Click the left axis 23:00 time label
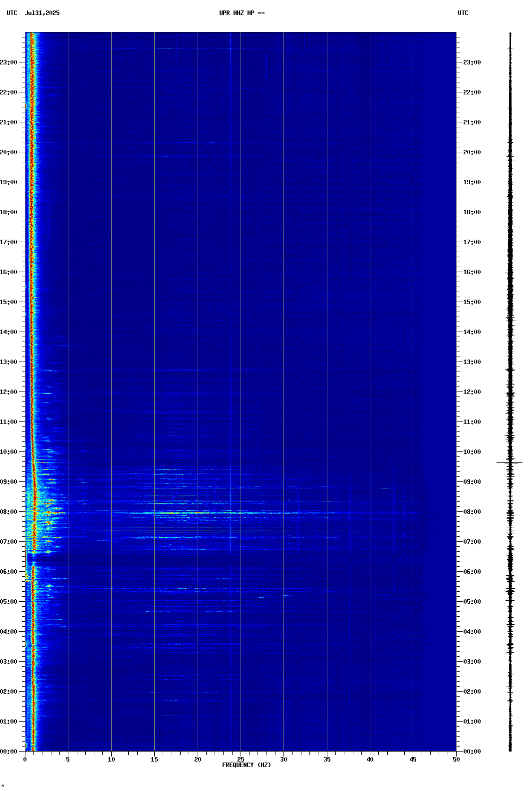Screen dimensions: 532x791 pos(9,62)
